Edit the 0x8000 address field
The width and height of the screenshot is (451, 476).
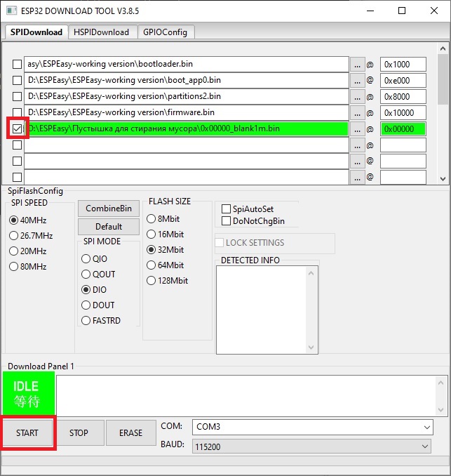pos(403,97)
